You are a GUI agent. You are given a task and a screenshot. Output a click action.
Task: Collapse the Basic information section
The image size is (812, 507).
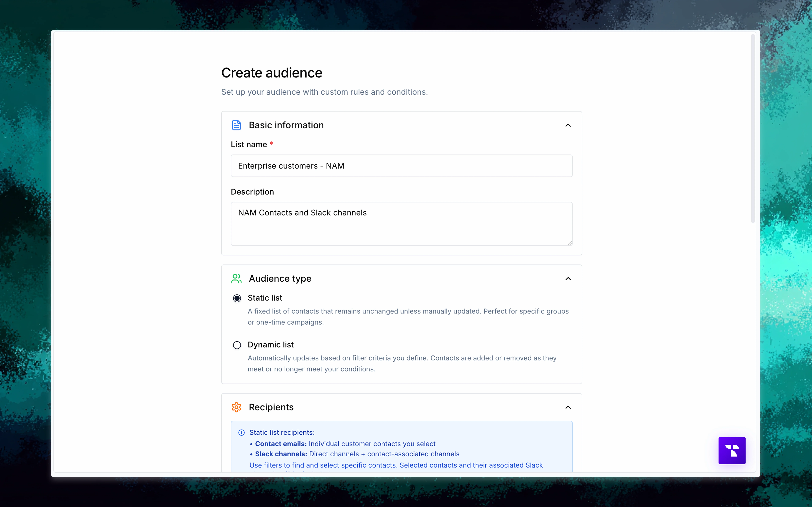(568, 125)
